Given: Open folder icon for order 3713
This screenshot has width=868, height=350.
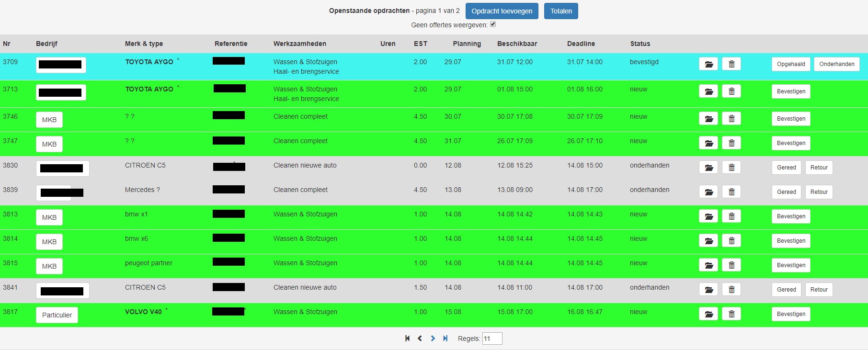Looking at the screenshot, I should (x=708, y=91).
